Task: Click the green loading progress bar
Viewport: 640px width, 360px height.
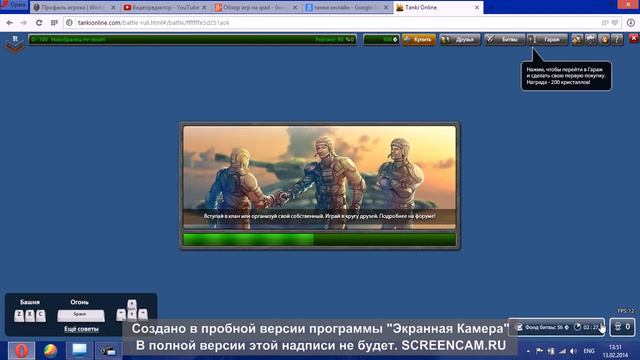Action: pyautogui.click(x=320, y=240)
